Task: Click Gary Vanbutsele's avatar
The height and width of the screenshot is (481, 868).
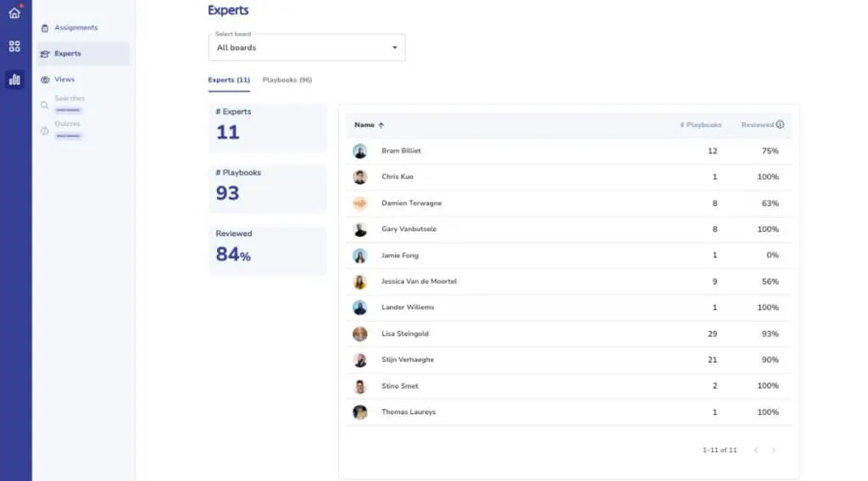Action: (359, 229)
